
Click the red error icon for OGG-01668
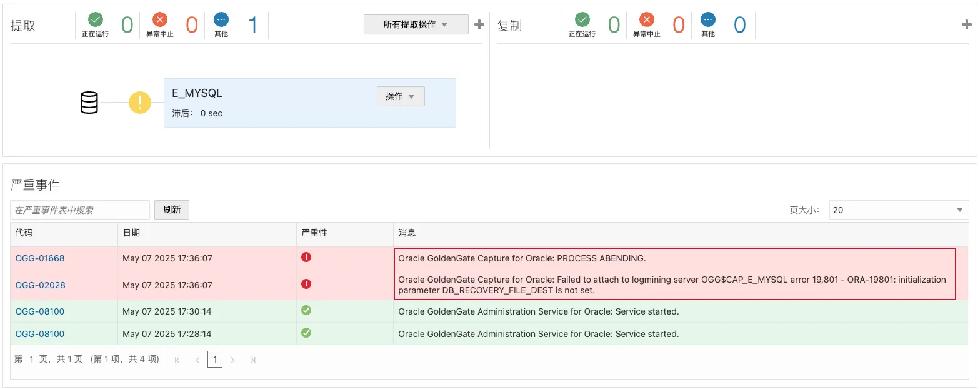coord(306,257)
